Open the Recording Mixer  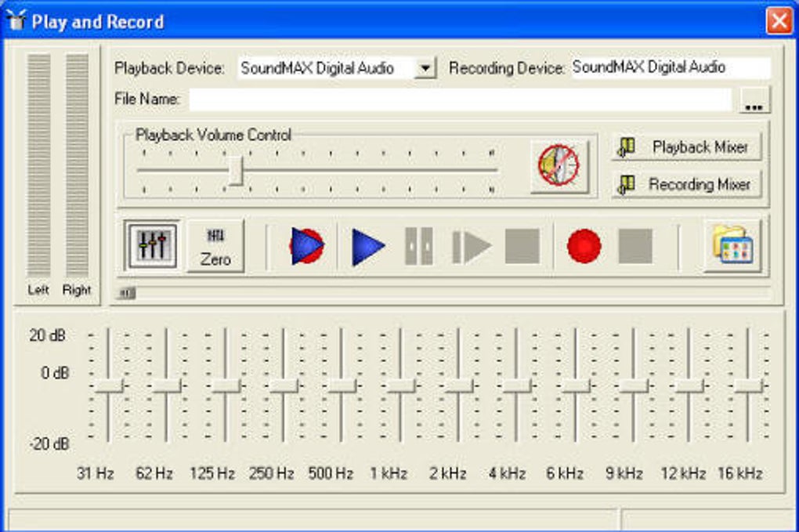(686, 184)
